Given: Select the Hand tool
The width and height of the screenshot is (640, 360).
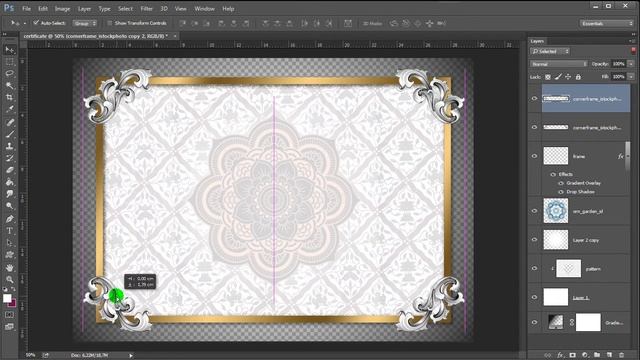Looking at the screenshot, I should [x=9, y=268].
